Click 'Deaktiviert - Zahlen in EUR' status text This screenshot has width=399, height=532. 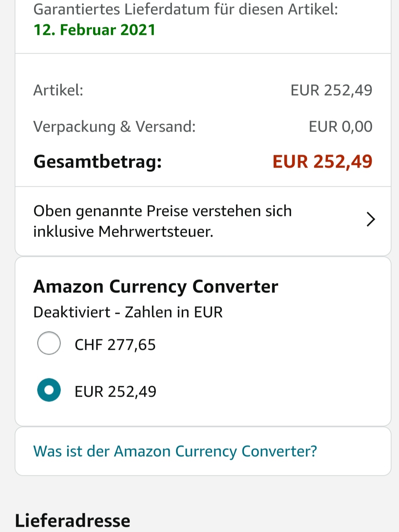click(x=128, y=312)
